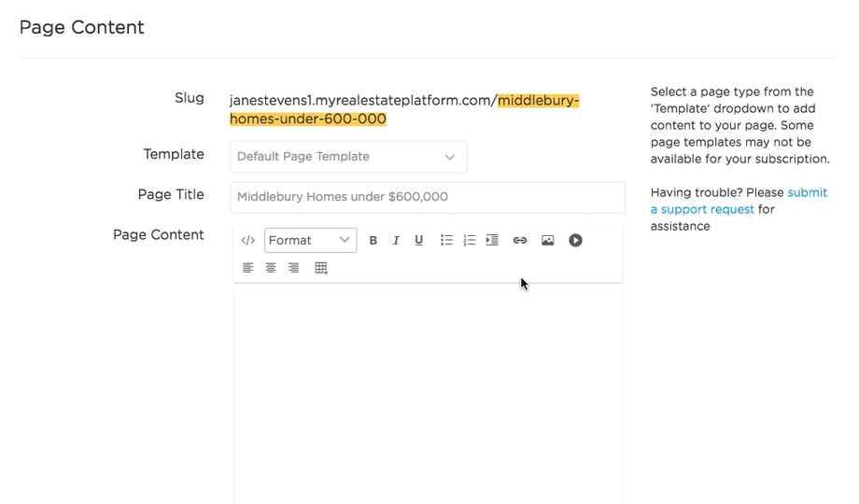Click the Page Title label
Image resolution: width=859 pixels, height=504 pixels.
[171, 194]
